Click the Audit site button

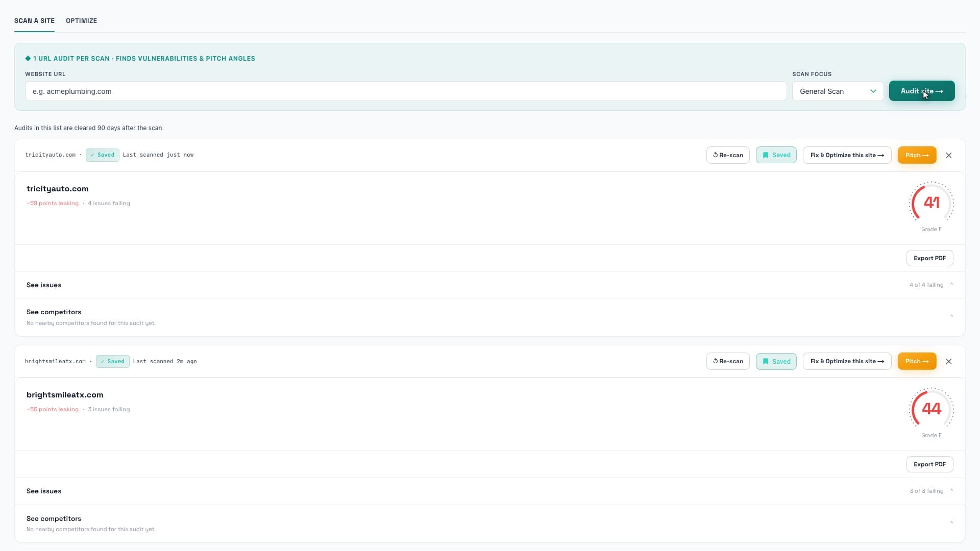(922, 91)
